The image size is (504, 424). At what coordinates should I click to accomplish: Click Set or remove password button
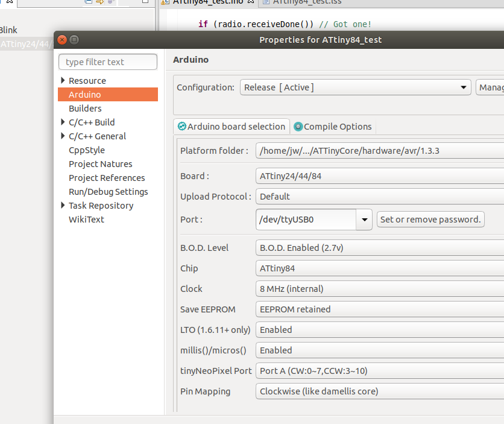[430, 219]
